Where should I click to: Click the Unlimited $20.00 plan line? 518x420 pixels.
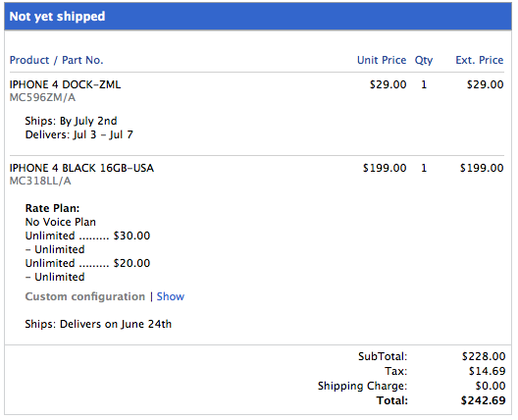[87, 263]
